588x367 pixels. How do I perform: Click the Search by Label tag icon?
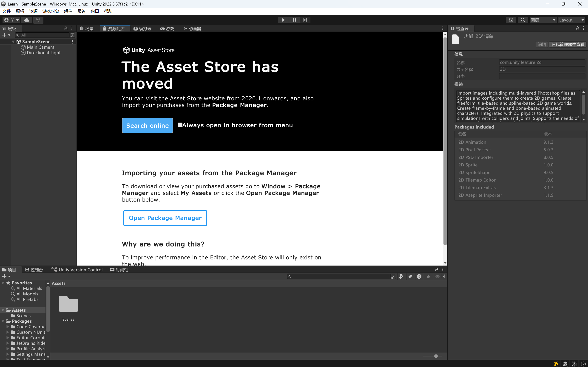point(410,276)
